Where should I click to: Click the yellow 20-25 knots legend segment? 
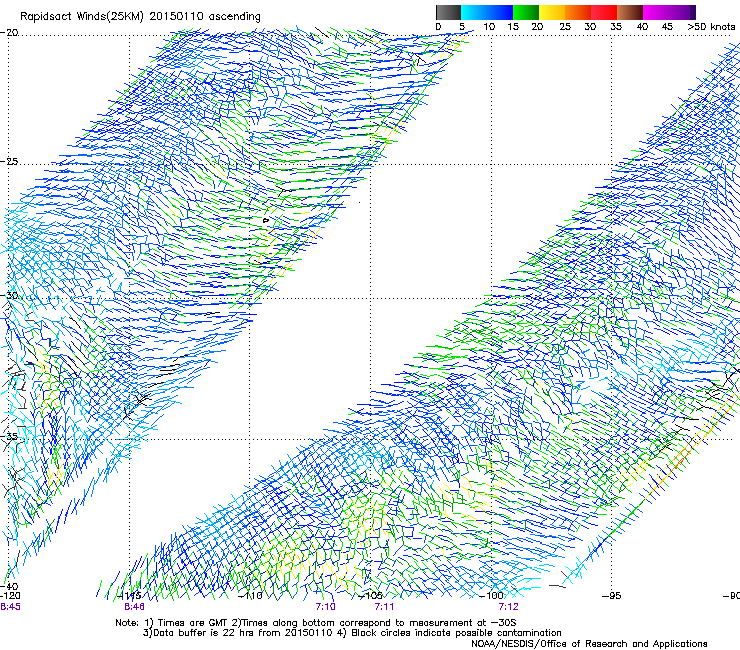coord(552,12)
